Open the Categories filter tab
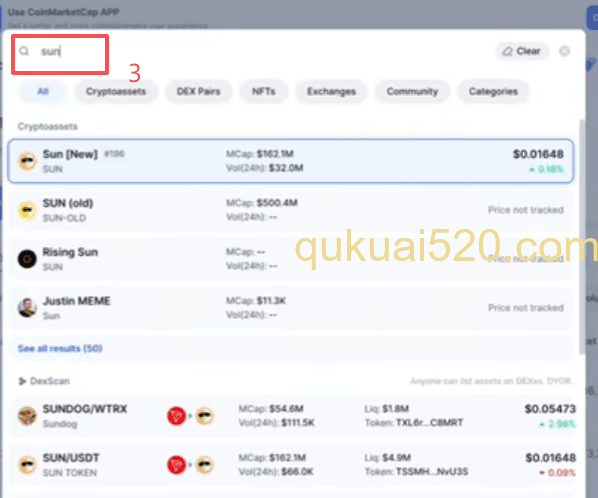 click(493, 92)
